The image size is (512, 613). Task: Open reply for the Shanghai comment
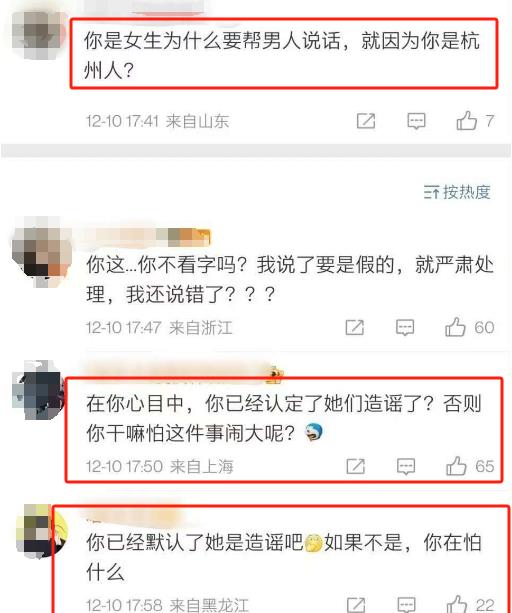406,466
